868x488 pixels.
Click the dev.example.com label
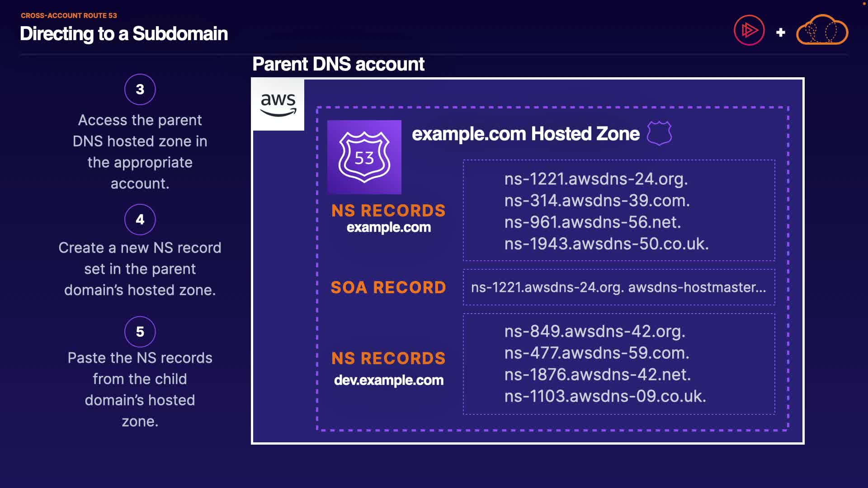(x=388, y=380)
